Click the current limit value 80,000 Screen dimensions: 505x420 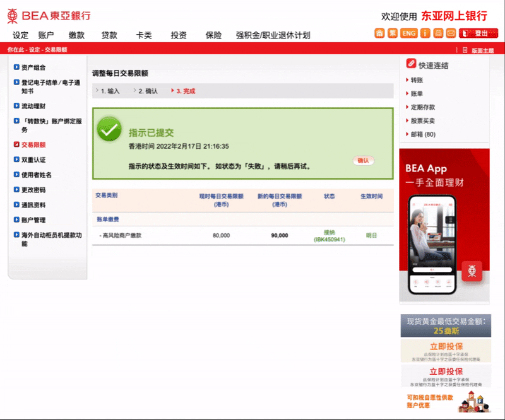[x=222, y=236]
